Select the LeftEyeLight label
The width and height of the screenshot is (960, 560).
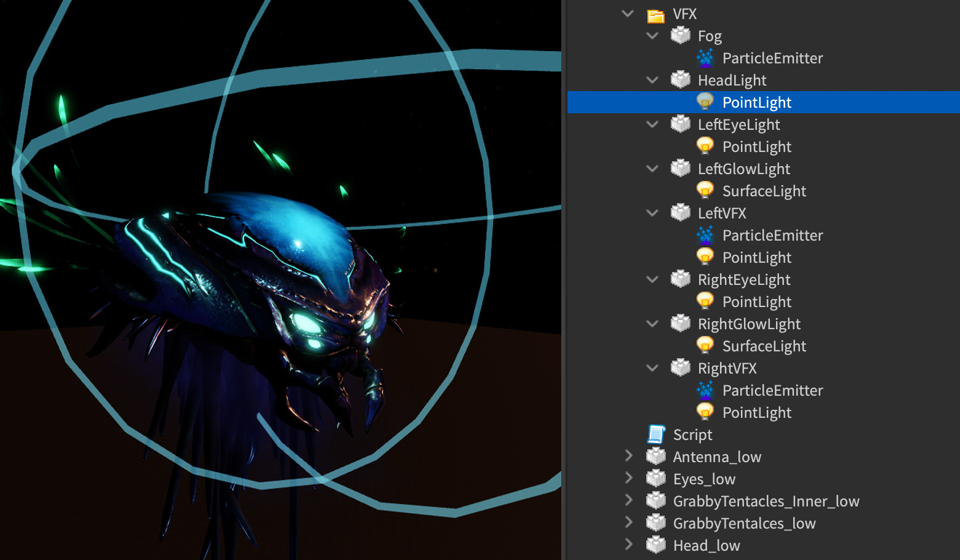pyautogui.click(x=739, y=125)
